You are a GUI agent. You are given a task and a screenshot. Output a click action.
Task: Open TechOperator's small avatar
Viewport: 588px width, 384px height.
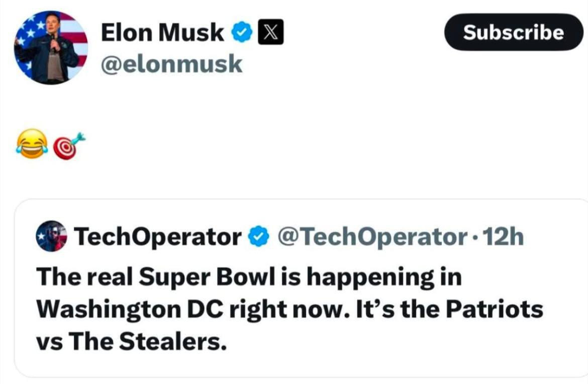[52, 236]
